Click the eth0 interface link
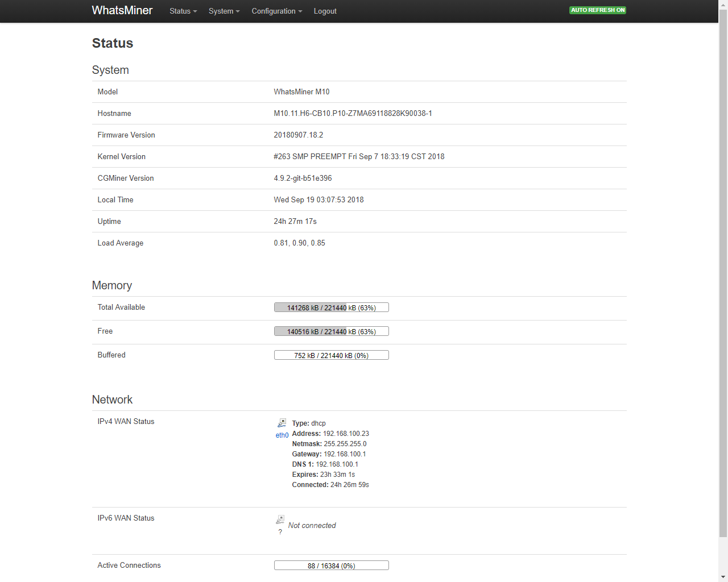 282,435
